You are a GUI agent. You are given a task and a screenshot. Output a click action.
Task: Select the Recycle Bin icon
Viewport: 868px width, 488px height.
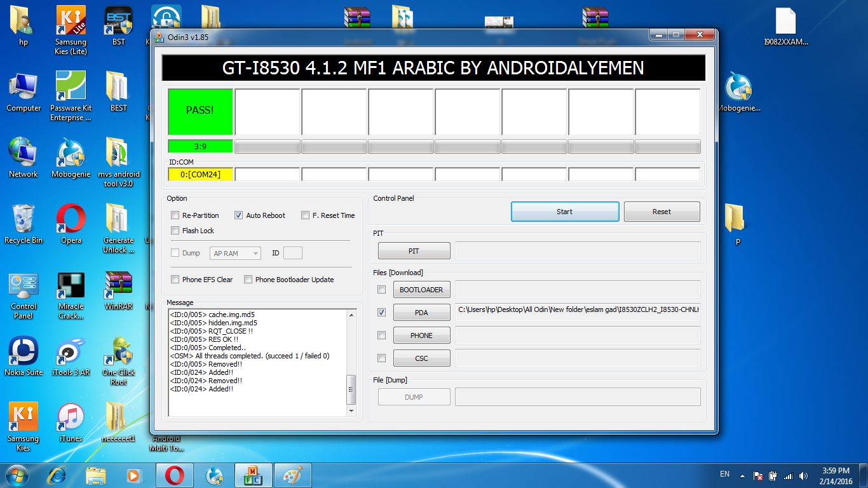tap(24, 224)
